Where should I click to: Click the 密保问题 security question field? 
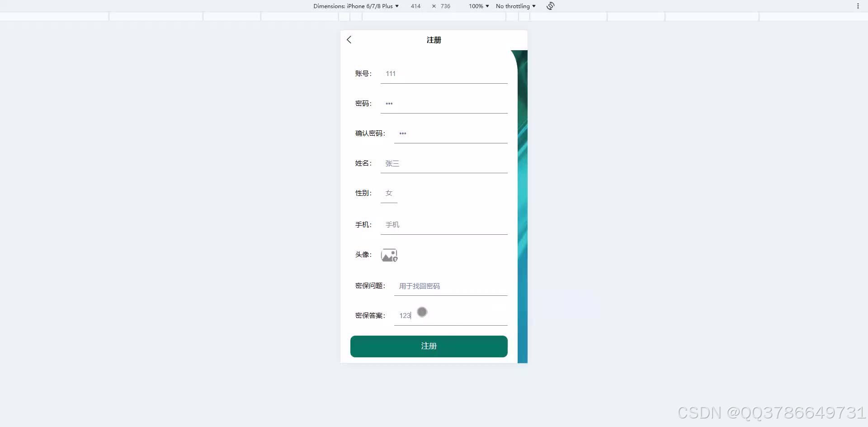coord(450,286)
